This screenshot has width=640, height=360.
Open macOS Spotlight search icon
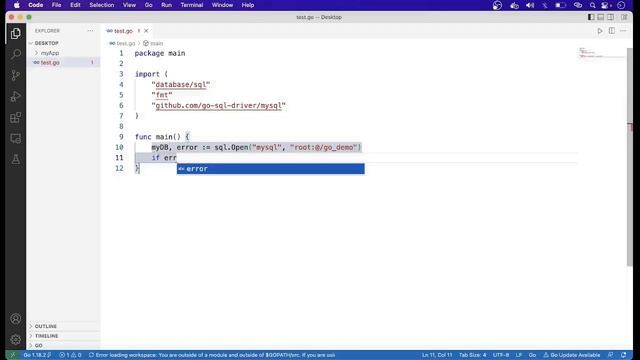[592, 5]
